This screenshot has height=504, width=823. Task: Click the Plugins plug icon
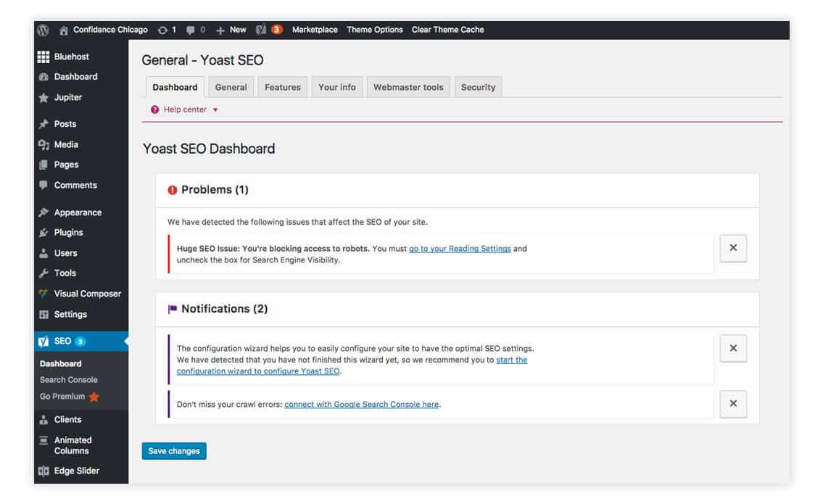tap(44, 233)
